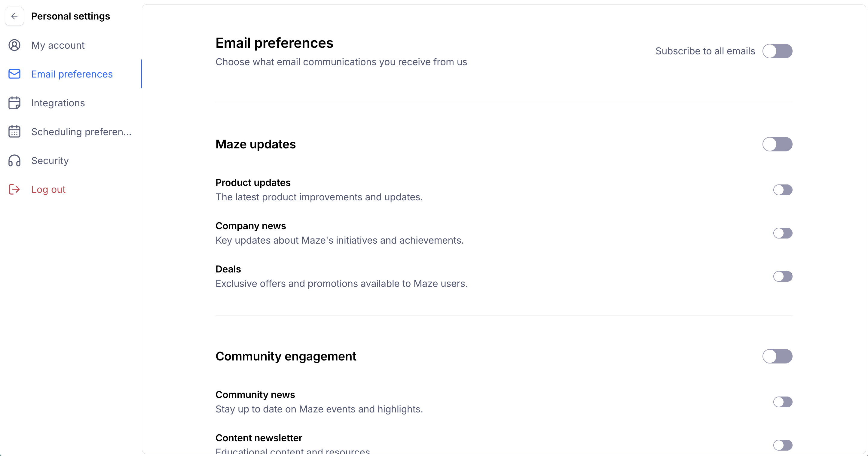Click the My account profile icon

(14, 45)
